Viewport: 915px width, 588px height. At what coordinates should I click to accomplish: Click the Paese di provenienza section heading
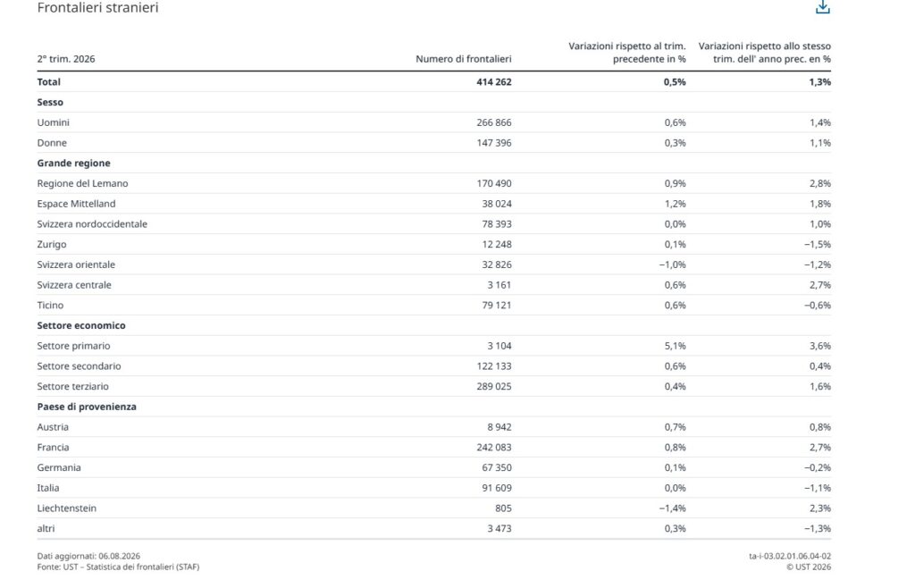[x=87, y=407]
